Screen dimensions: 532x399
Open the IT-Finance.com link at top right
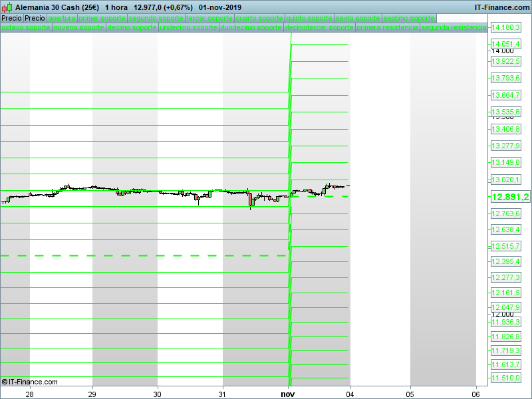[501, 7]
